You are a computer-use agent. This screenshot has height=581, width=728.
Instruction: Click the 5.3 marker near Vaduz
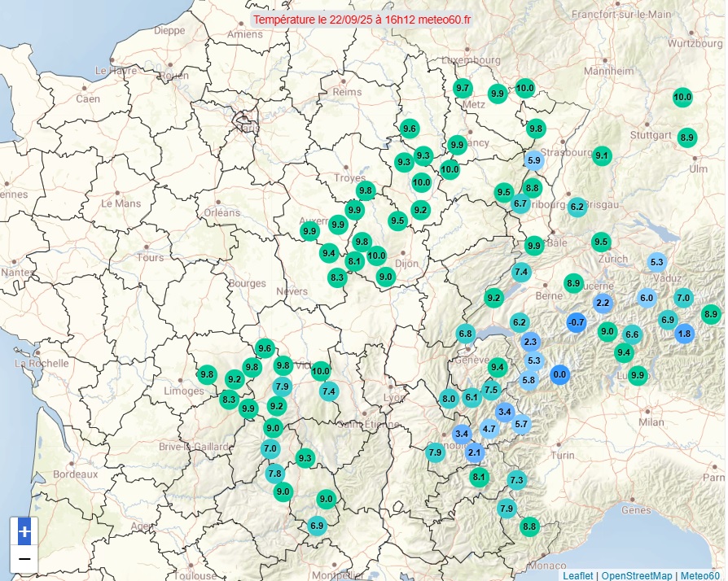656,262
